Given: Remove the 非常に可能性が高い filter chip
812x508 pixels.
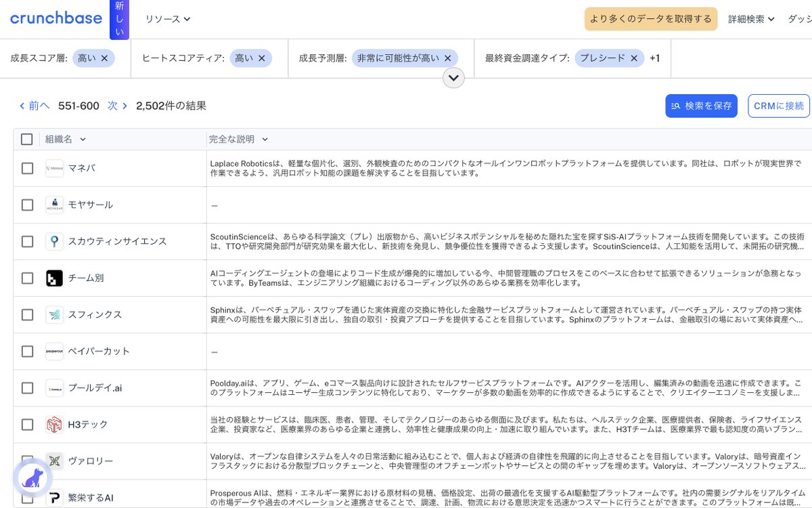Looking at the screenshot, I should point(447,58).
